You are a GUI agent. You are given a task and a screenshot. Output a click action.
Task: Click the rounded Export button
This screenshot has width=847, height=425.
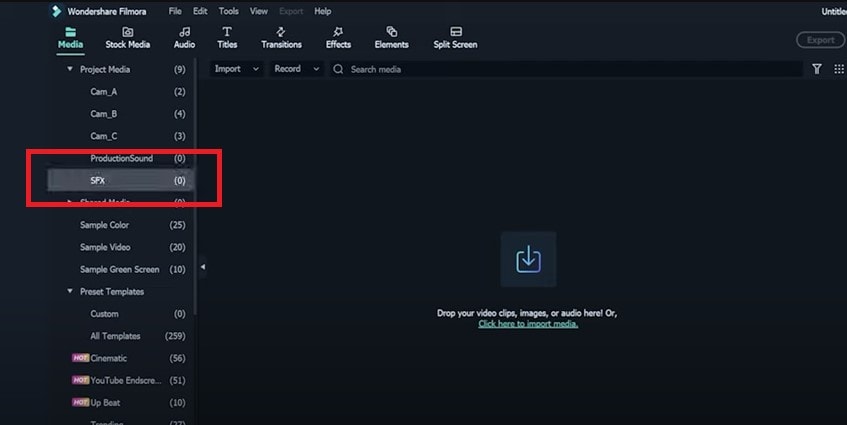click(x=820, y=40)
